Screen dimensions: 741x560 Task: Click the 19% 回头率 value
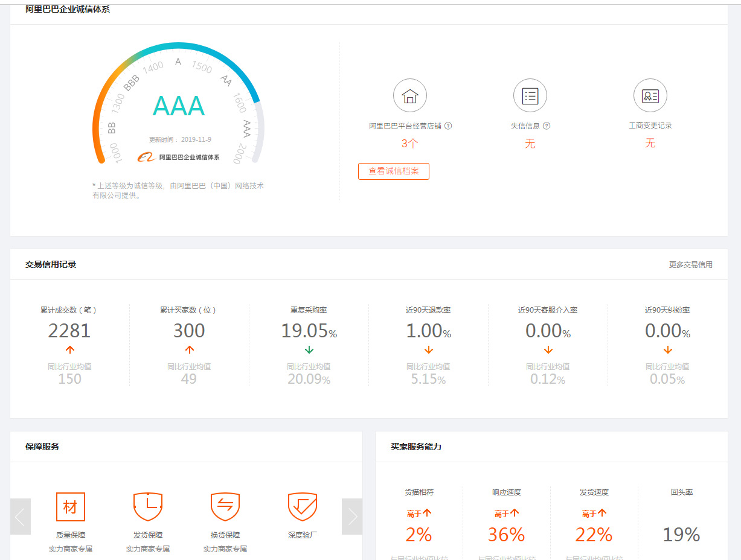682,535
